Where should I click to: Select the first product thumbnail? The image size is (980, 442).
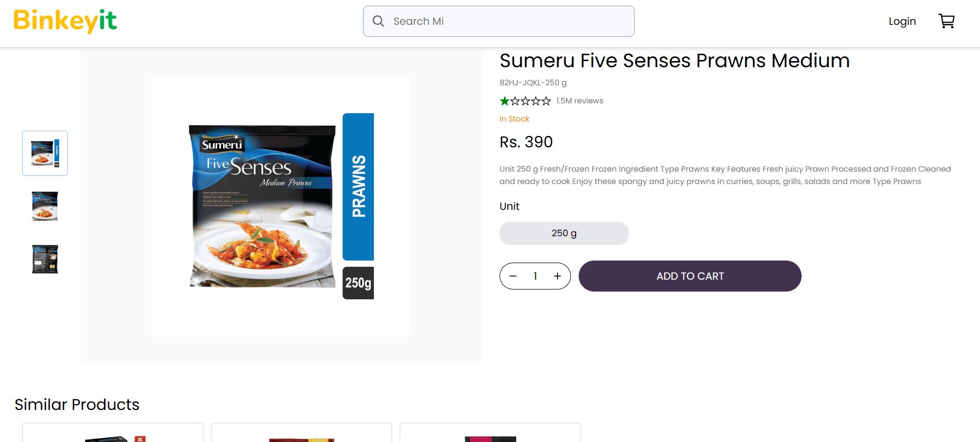point(45,153)
